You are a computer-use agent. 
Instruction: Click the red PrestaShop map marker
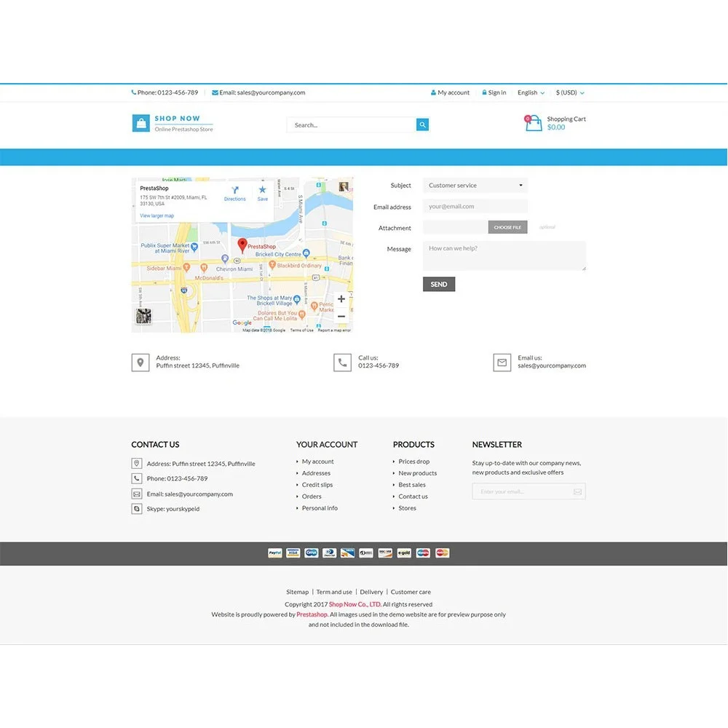click(243, 245)
